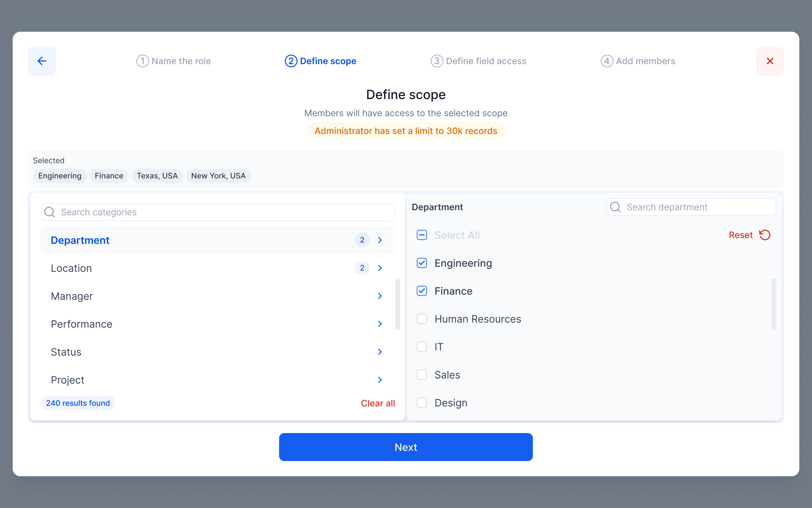Click the Finance selected chip
Image resolution: width=812 pixels, height=508 pixels.
pos(109,176)
